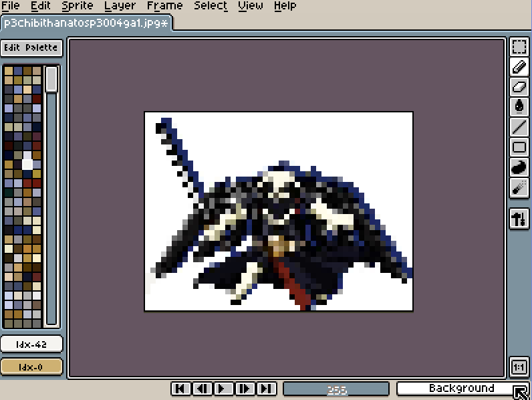Advance to the next frame
The height and width of the screenshot is (400, 532).
(x=245, y=389)
